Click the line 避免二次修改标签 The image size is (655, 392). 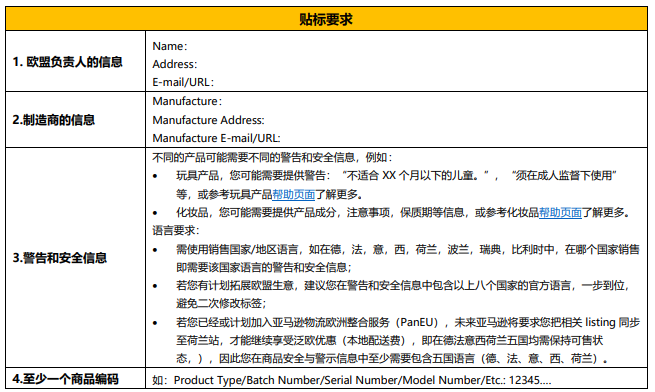[x=221, y=303]
